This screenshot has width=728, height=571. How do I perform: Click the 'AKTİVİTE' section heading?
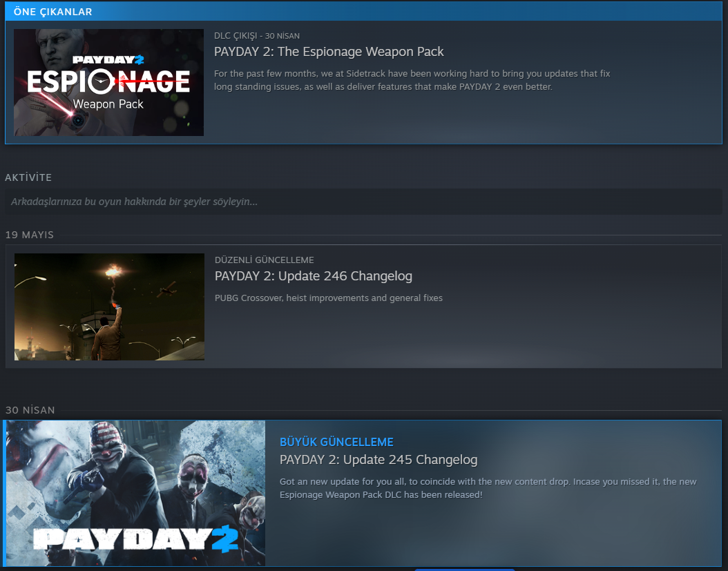[x=28, y=177]
